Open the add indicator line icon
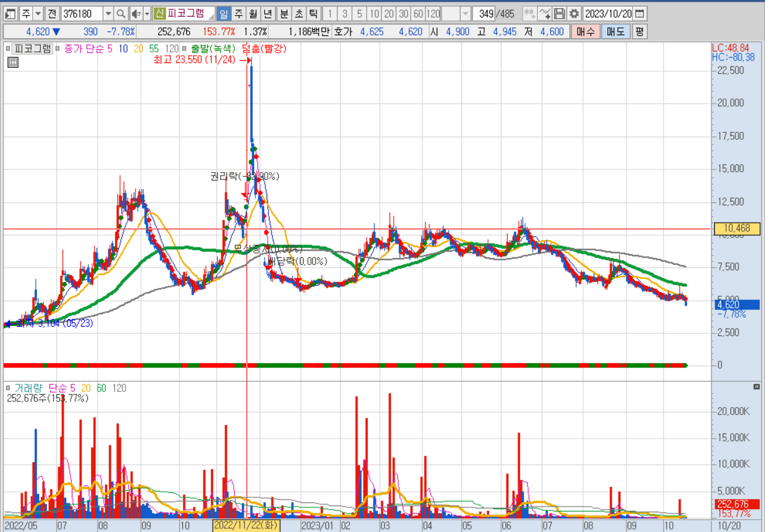This screenshot has height=532, width=765. pos(544,14)
